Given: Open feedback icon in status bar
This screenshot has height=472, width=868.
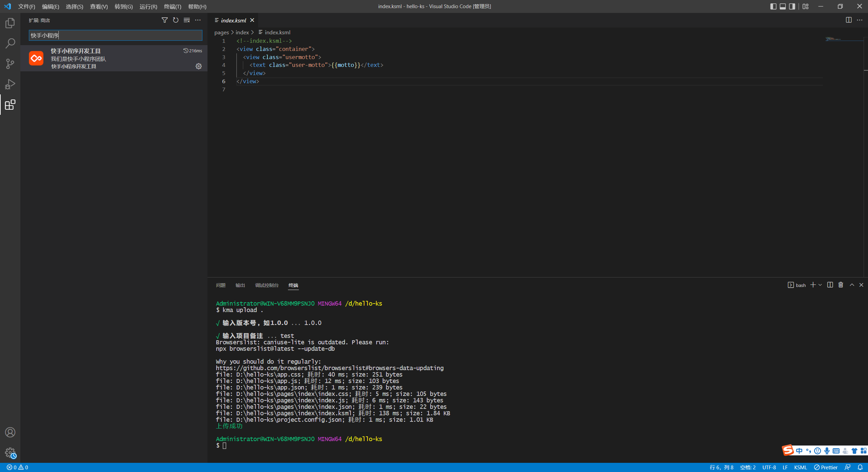Looking at the screenshot, I should (x=848, y=468).
